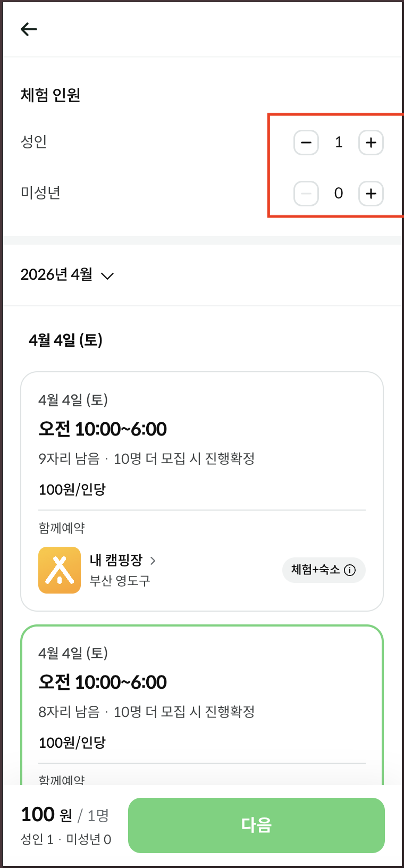Select the green-outlined 8자리 남음 slot
Viewport: 404px width, 868px height.
point(202,705)
